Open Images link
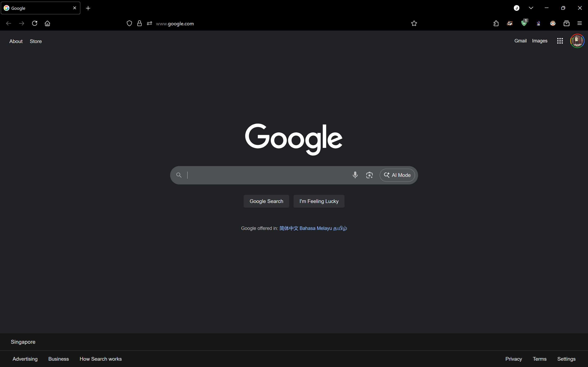 (540, 41)
